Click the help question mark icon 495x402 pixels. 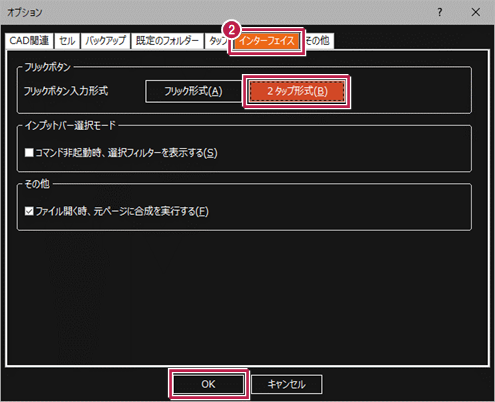[x=440, y=12]
